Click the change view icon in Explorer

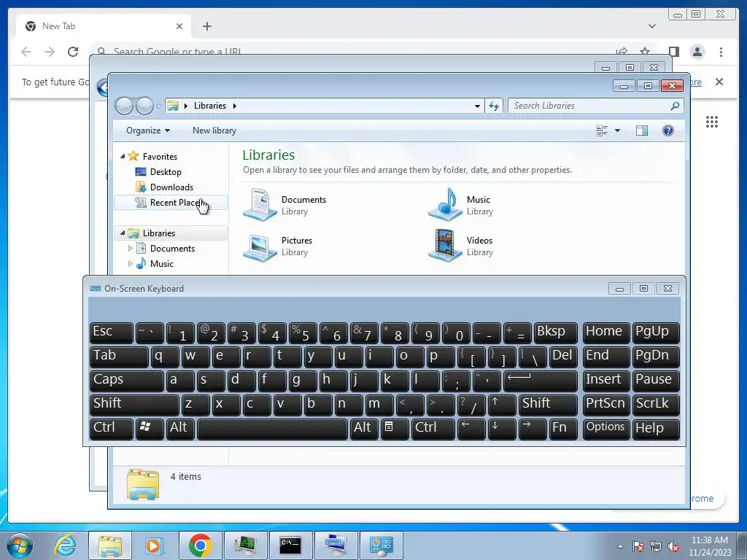[602, 131]
